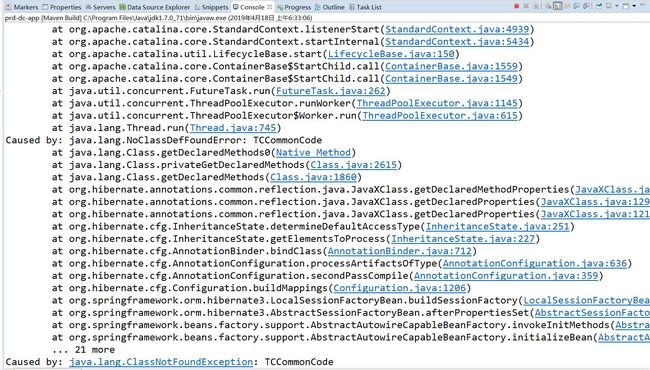
Task: Select the Console tab
Action: pyautogui.click(x=252, y=7)
